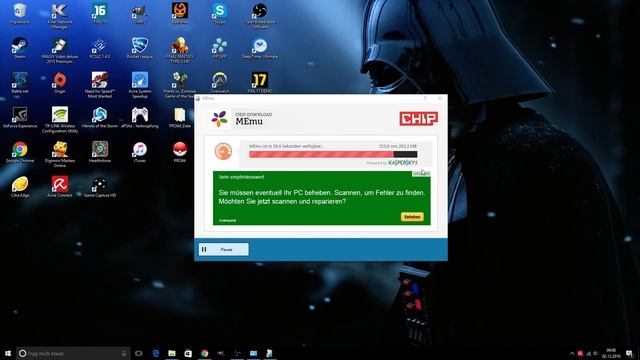Launch Google Chrome from the desktop
Image resolution: width=640 pixels, height=360 pixels.
(x=19, y=152)
